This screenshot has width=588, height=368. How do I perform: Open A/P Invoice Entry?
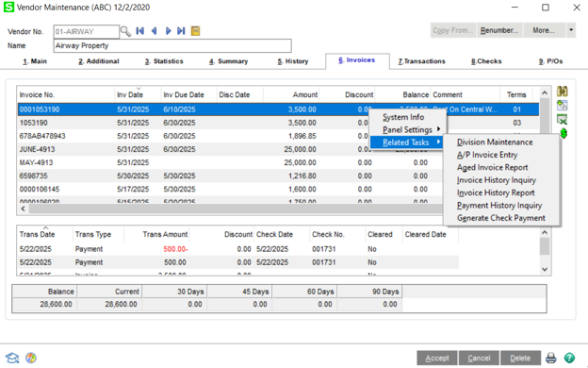(487, 155)
